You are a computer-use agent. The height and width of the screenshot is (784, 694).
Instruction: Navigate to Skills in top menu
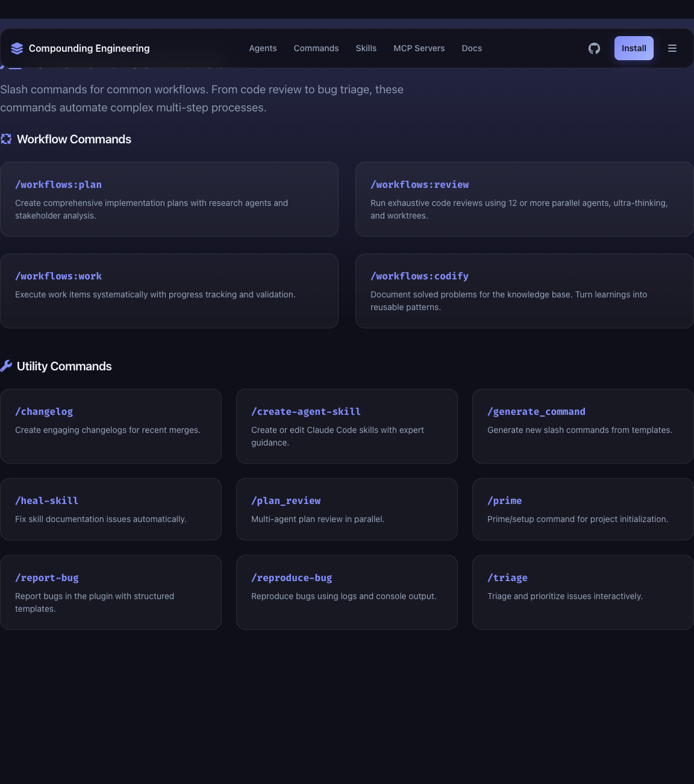pyautogui.click(x=366, y=48)
